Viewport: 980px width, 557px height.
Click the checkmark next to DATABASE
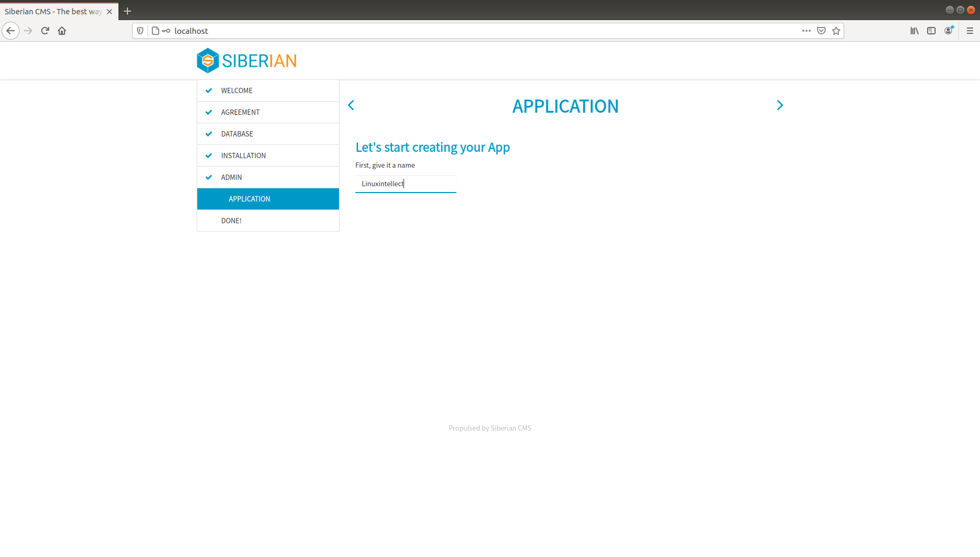[209, 134]
